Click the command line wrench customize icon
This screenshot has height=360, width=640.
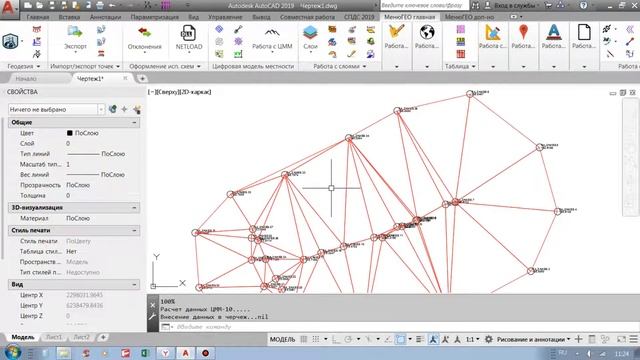click(x=152, y=316)
